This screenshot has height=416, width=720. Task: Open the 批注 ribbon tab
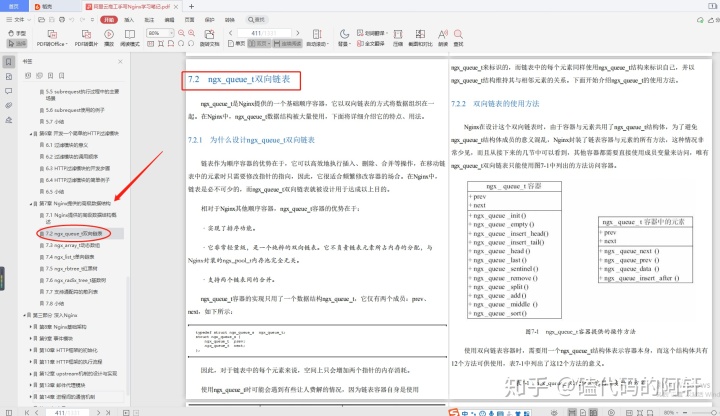coord(149,20)
